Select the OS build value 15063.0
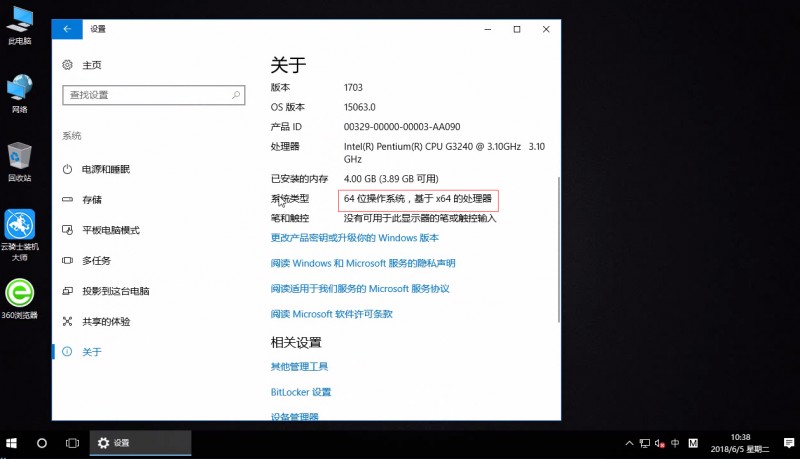Viewport: 800px width, 459px height. coord(360,107)
